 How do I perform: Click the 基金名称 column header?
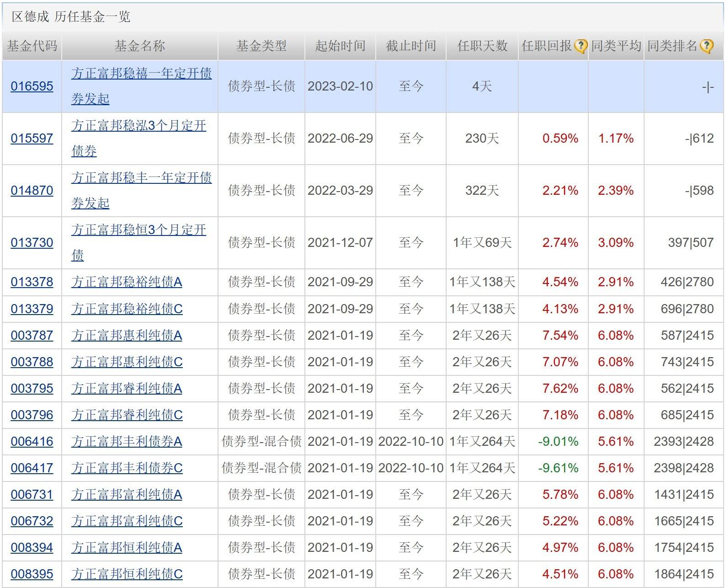point(140,46)
